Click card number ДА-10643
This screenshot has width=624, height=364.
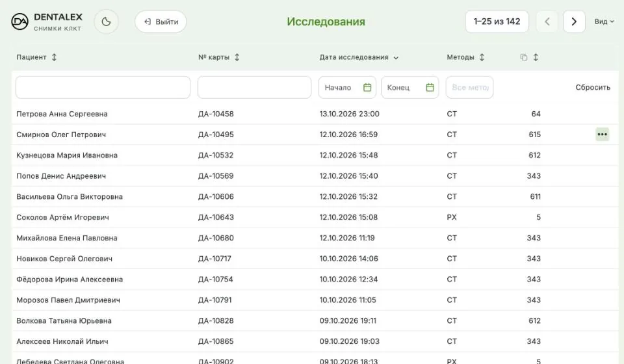coord(216,217)
